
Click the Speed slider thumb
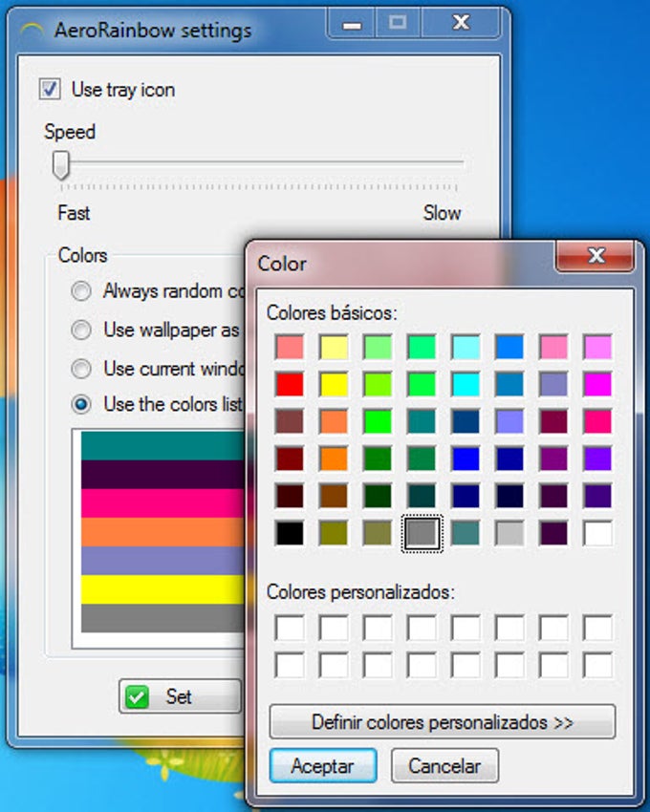60,165
